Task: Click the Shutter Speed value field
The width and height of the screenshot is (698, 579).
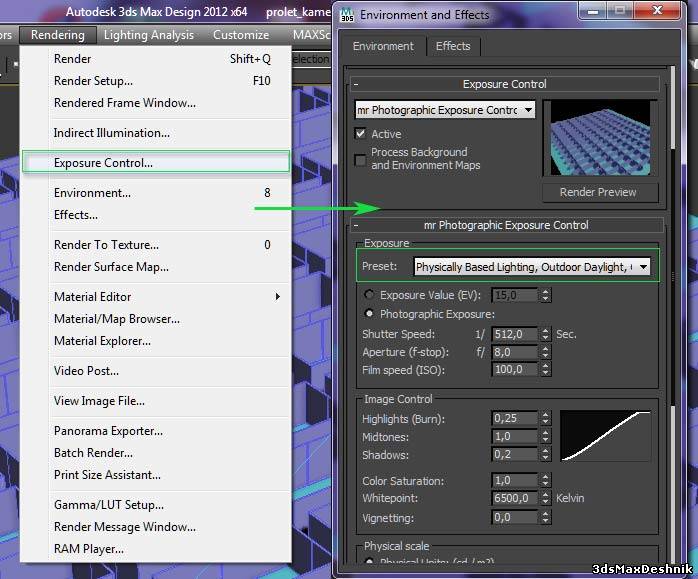Action: [x=515, y=334]
